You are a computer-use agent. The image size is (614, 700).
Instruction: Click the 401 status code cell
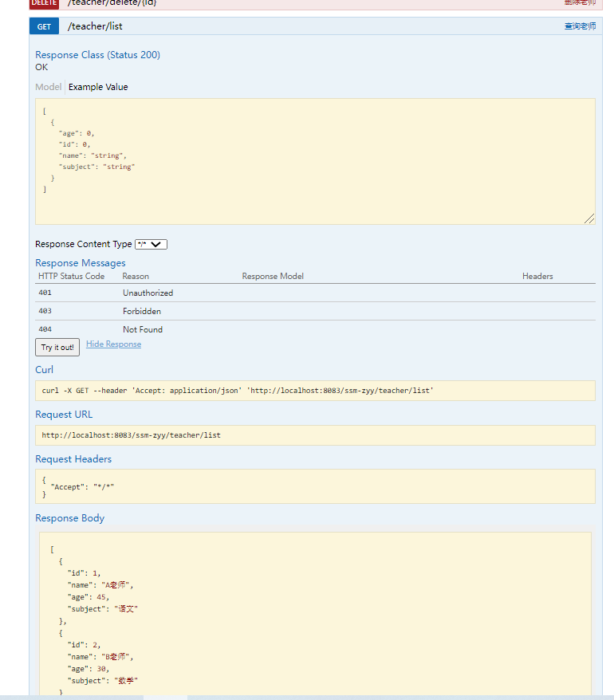45,293
